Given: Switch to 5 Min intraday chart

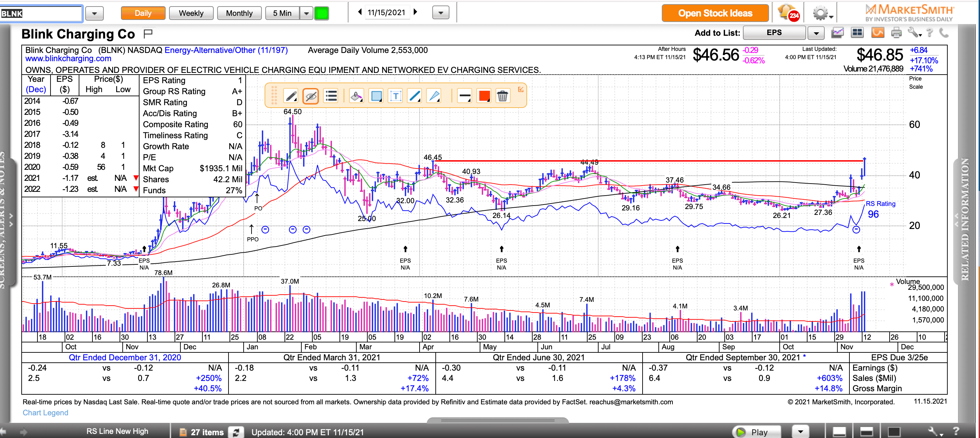Looking at the screenshot, I should point(282,13).
